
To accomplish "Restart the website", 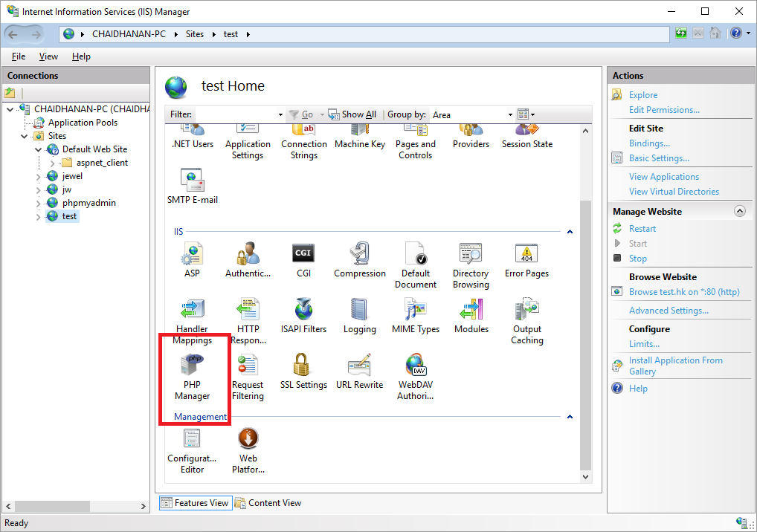I will point(642,229).
